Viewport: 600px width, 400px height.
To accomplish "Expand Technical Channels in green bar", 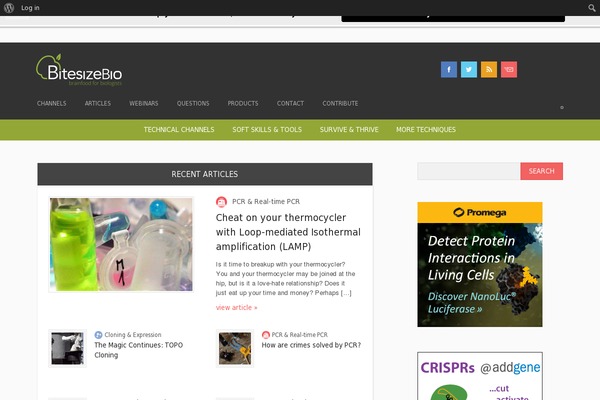I will (179, 130).
